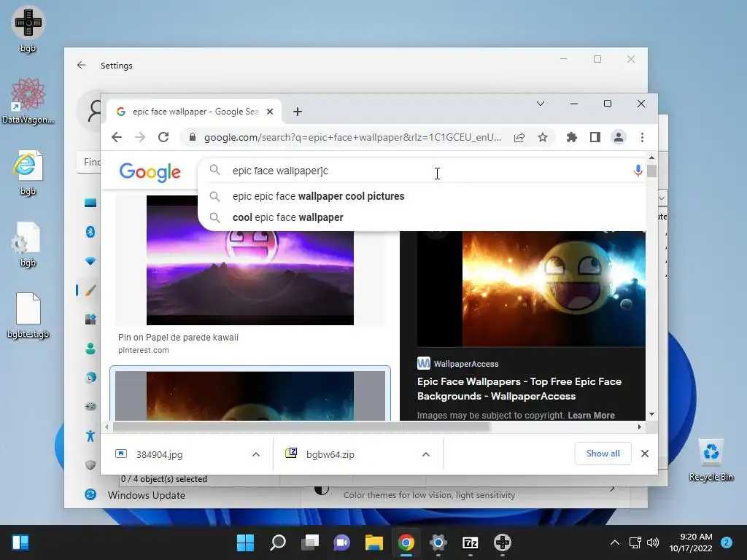Image resolution: width=747 pixels, height=560 pixels.
Task: Open Chat icon in taskbar
Action: pyautogui.click(x=342, y=542)
